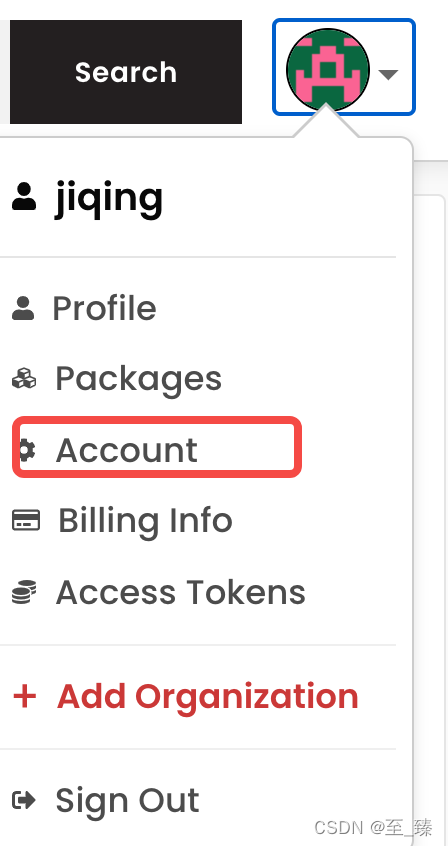This screenshot has width=448, height=846.
Task: Go to the Packages menu item
Action: (138, 379)
